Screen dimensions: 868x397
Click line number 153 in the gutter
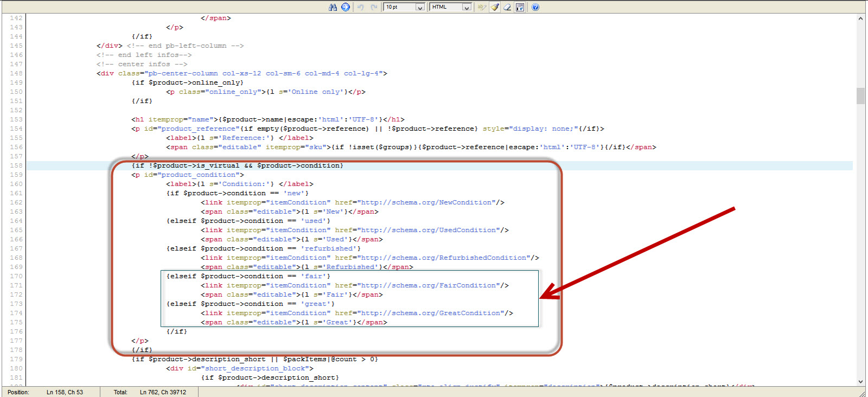tap(16, 119)
